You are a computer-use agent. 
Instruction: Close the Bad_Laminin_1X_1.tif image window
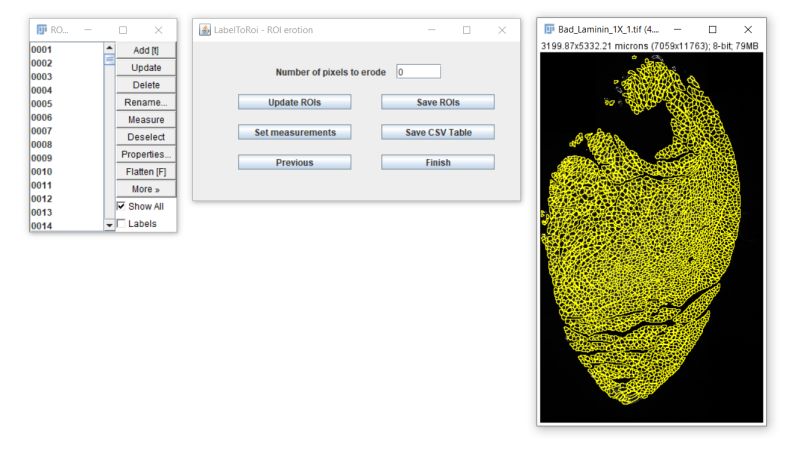pos(748,30)
